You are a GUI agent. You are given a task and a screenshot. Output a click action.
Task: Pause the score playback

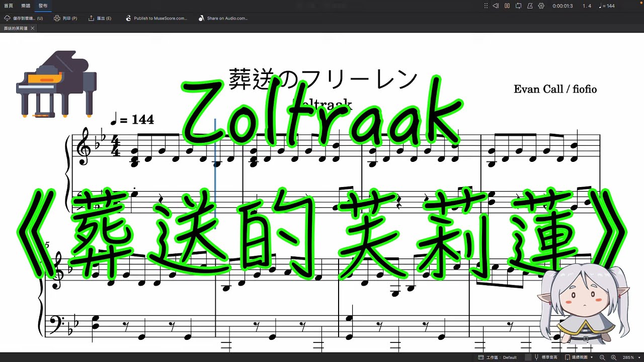[507, 6]
